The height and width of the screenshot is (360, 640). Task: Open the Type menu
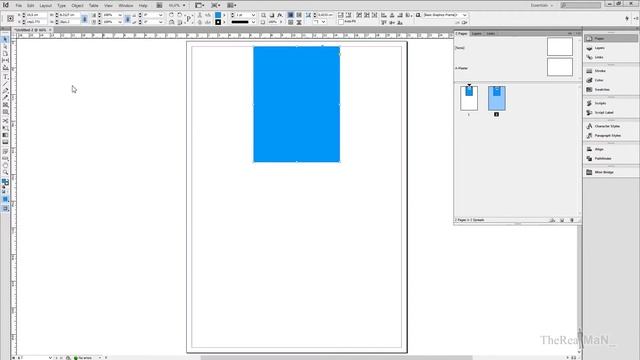coord(61,6)
